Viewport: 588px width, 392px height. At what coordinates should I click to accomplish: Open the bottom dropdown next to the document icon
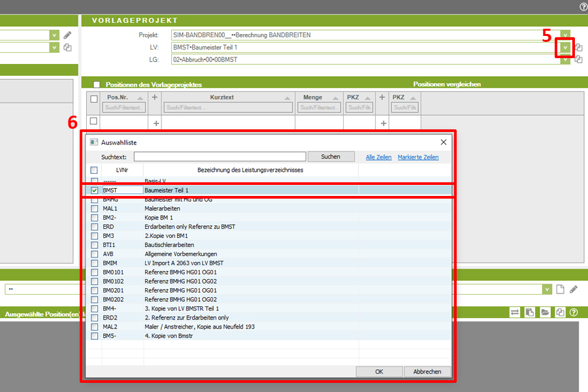click(x=547, y=289)
